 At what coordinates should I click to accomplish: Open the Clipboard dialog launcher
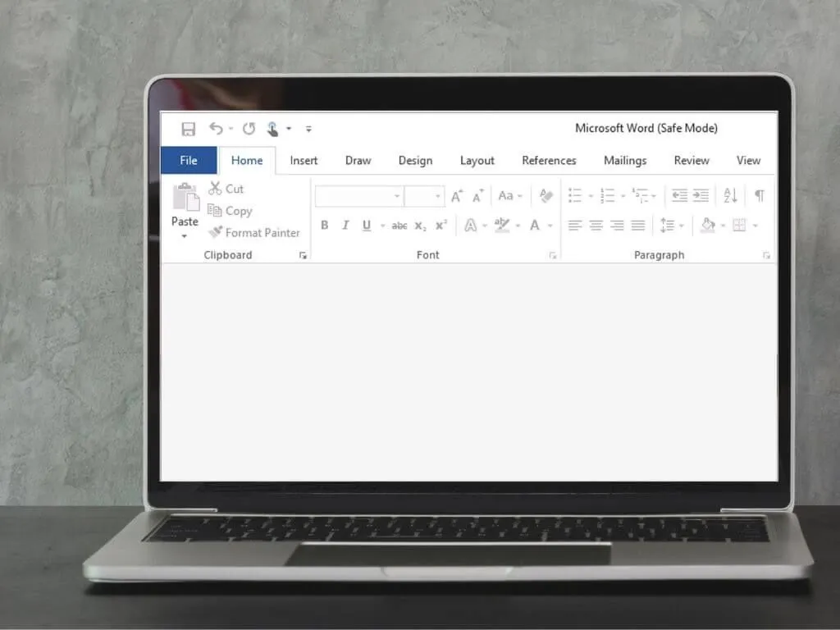303,256
